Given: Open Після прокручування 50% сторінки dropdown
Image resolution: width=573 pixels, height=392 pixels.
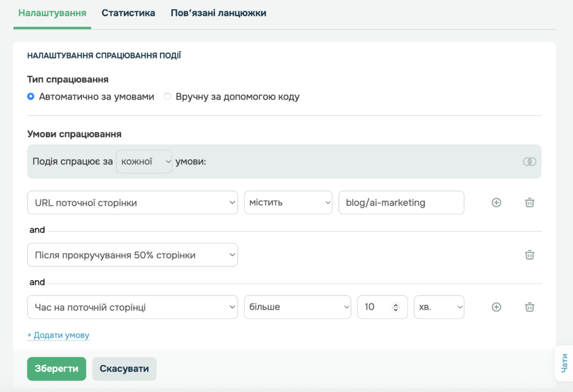Looking at the screenshot, I should click(132, 255).
